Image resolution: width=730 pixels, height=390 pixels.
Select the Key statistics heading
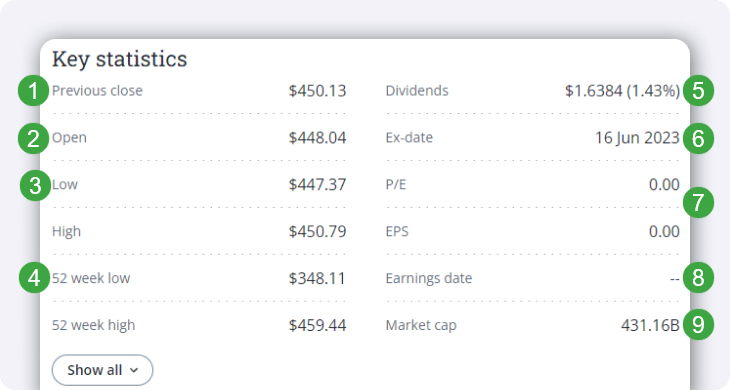tap(120, 59)
